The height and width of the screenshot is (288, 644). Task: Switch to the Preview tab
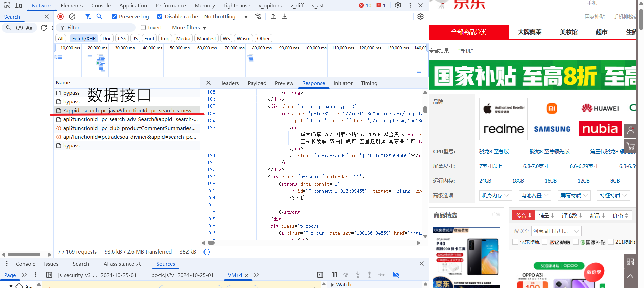[x=284, y=83]
